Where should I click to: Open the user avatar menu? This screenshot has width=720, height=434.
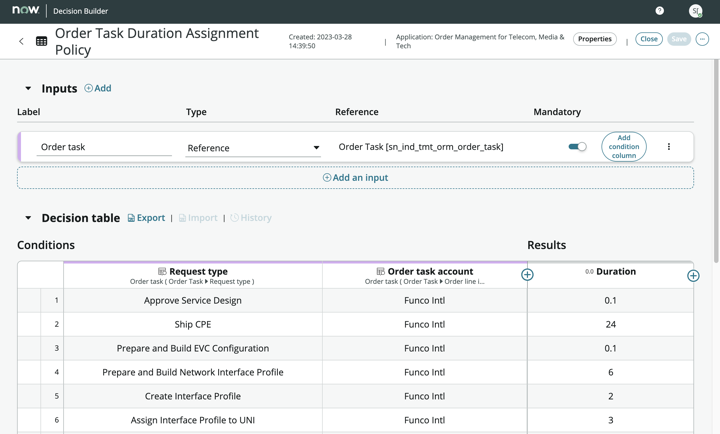pyautogui.click(x=696, y=11)
